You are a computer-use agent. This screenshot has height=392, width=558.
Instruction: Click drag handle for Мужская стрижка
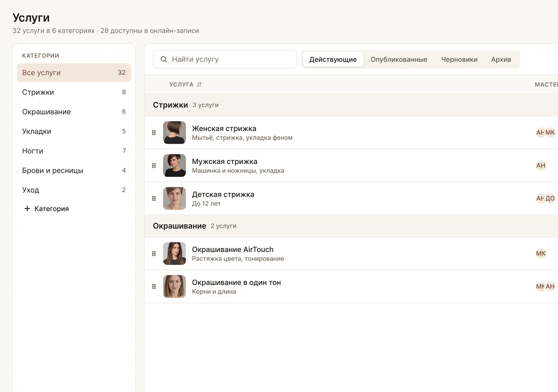(x=154, y=165)
